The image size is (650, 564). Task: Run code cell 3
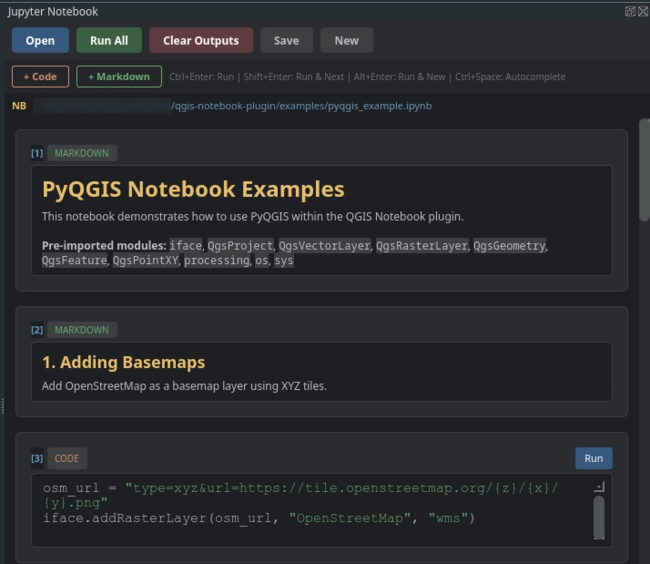[x=593, y=458]
